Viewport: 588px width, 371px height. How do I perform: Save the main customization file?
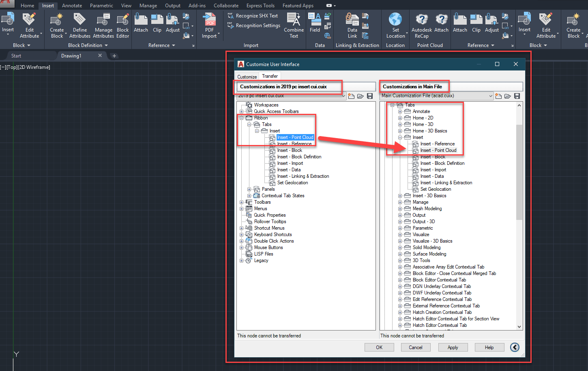coord(517,96)
